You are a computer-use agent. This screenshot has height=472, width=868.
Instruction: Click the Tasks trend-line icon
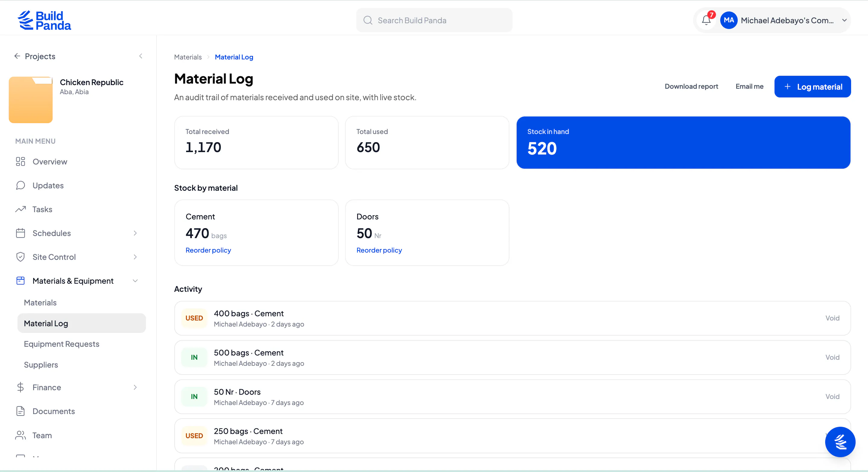click(x=21, y=209)
